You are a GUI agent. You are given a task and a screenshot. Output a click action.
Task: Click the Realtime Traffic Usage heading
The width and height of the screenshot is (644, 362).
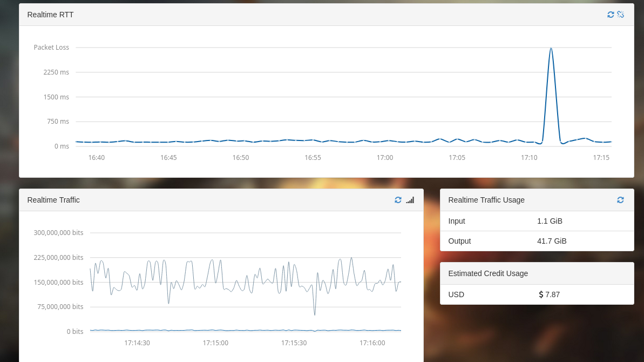(x=486, y=200)
